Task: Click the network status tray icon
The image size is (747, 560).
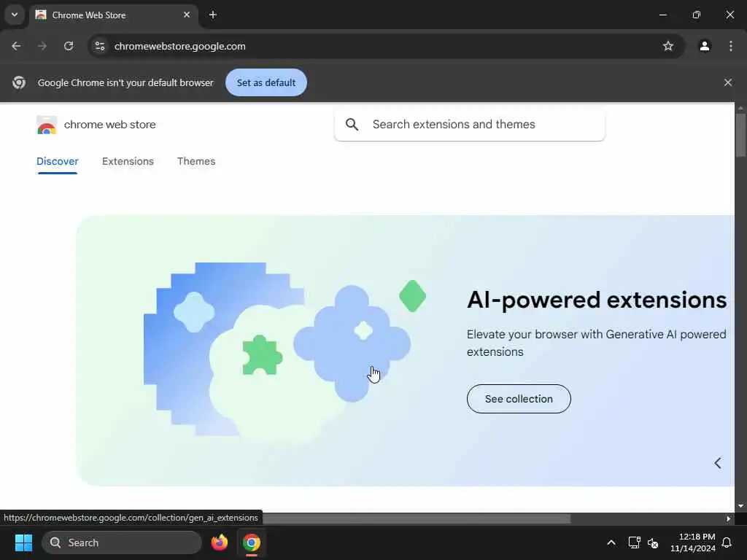Action: click(x=634, y=542)
